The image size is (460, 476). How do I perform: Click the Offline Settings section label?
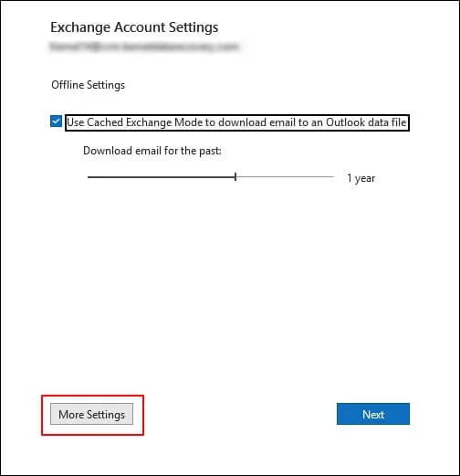(x=89, y=85)
